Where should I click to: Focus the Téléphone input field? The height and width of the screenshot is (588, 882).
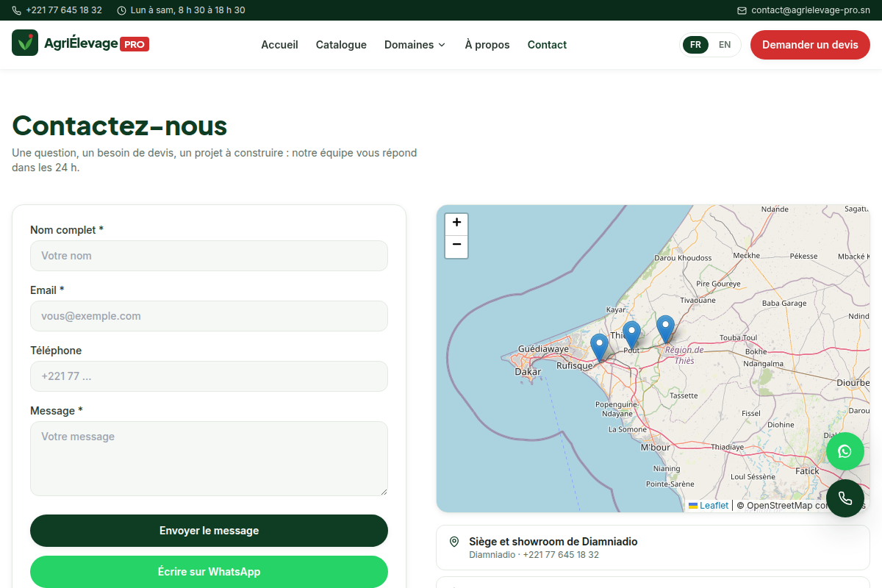tap(209, 376)
